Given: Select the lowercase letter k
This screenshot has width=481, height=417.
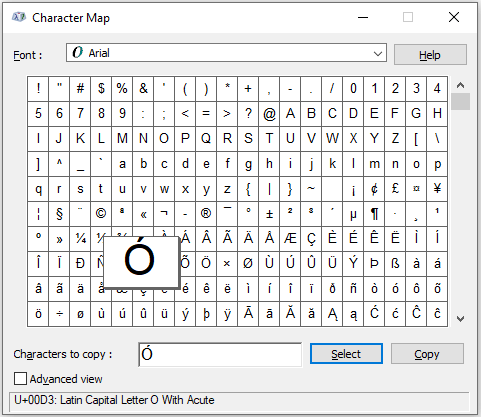Looking at the screenshot, I should pyautogui.click(x=332, y=164).
